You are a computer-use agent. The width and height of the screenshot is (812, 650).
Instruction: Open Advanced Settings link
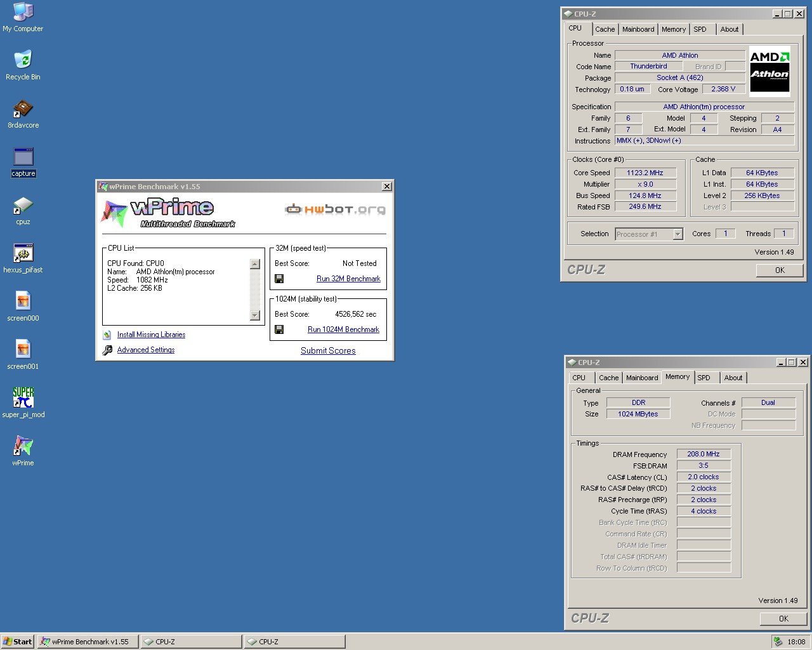146,350
